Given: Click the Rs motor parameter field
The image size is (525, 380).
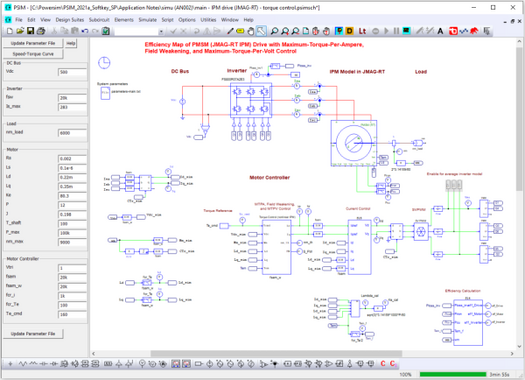Looking at the screenshot, I should click(72, 159).
